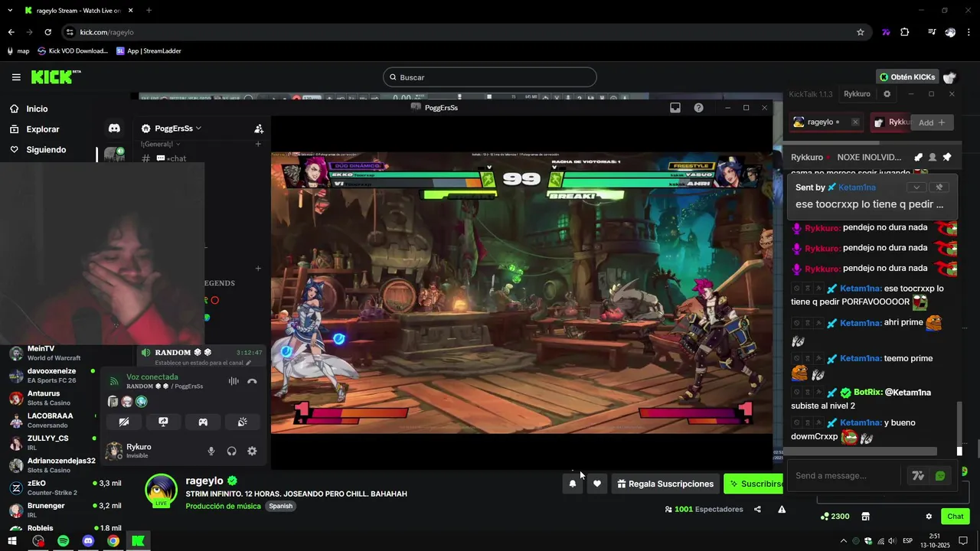Start a Discord activity with gamepad icon
Screen dimensions: 980x551
tap(203, 422)
